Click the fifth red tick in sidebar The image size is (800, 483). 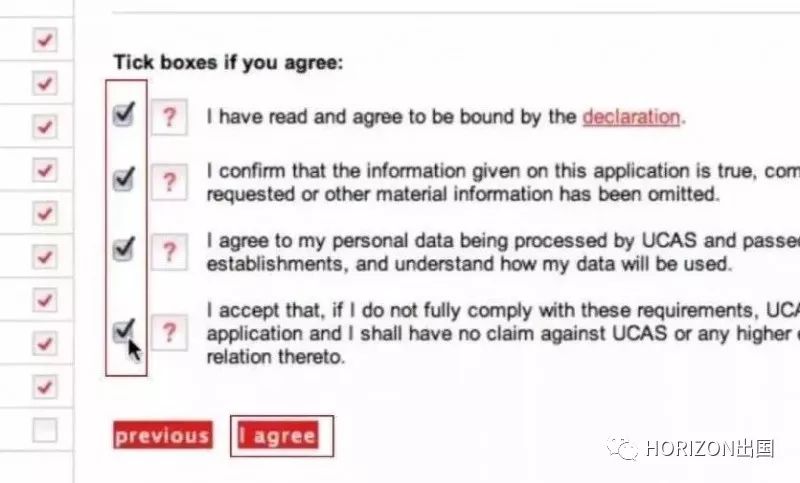click(x=45, y=213)
